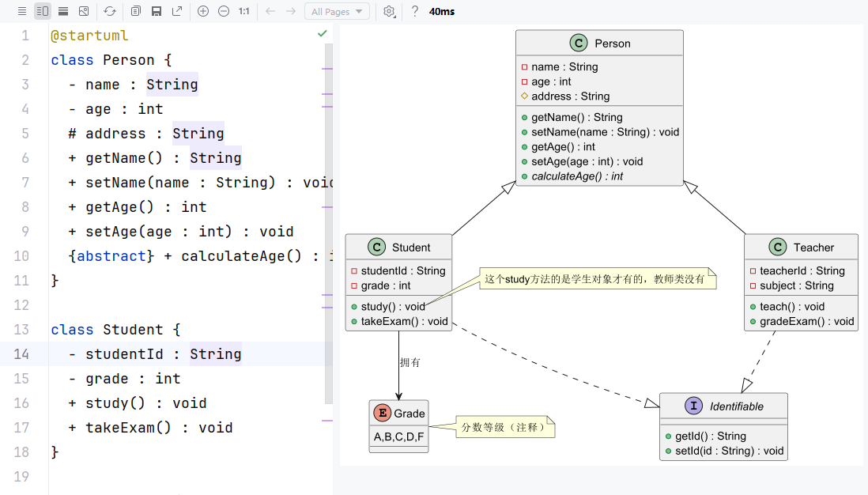Click the refresh diagram icon

click(x=110, y=11)
